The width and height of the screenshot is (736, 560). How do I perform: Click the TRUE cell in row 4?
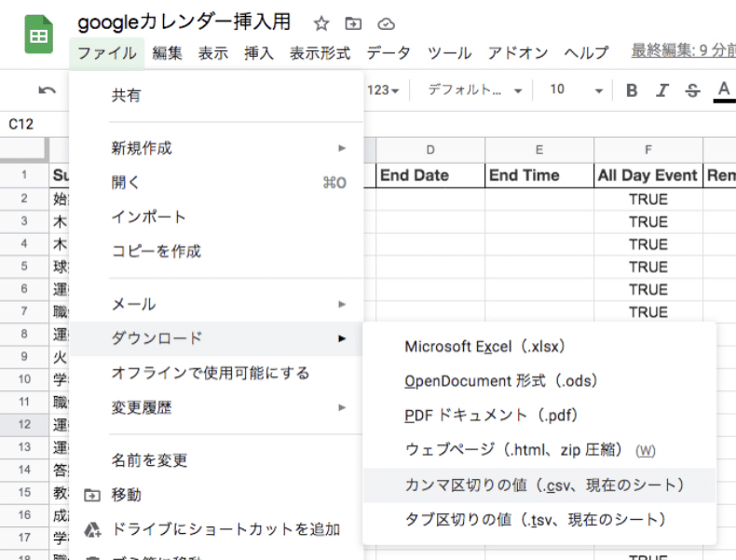[x=648, y=244]
